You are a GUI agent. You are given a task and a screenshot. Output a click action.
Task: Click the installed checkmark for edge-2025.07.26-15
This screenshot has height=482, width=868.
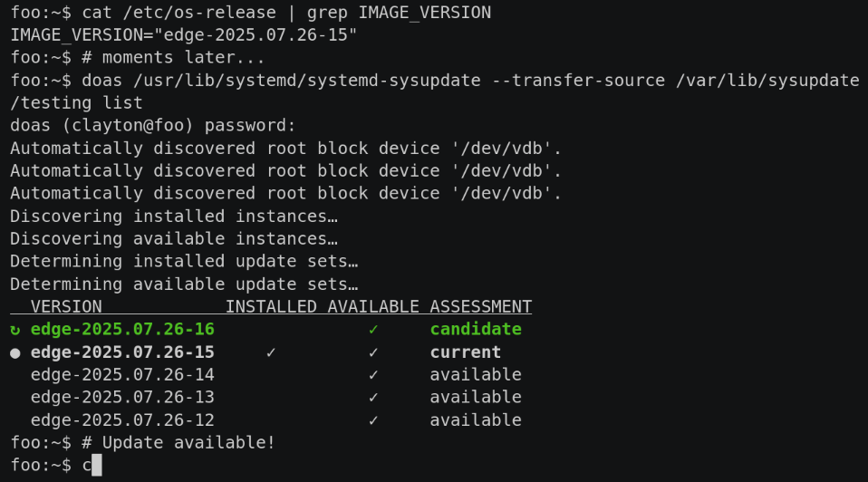click(x=271, y=352)
